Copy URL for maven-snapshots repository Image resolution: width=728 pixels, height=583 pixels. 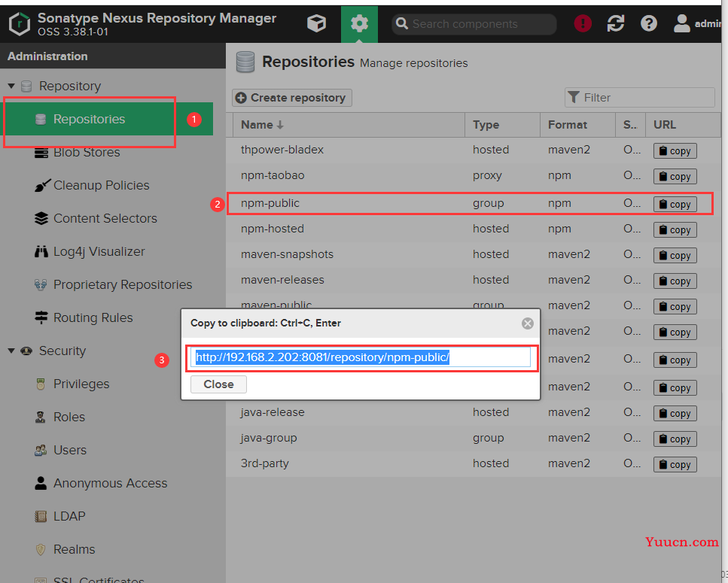[x=675, y=255]
